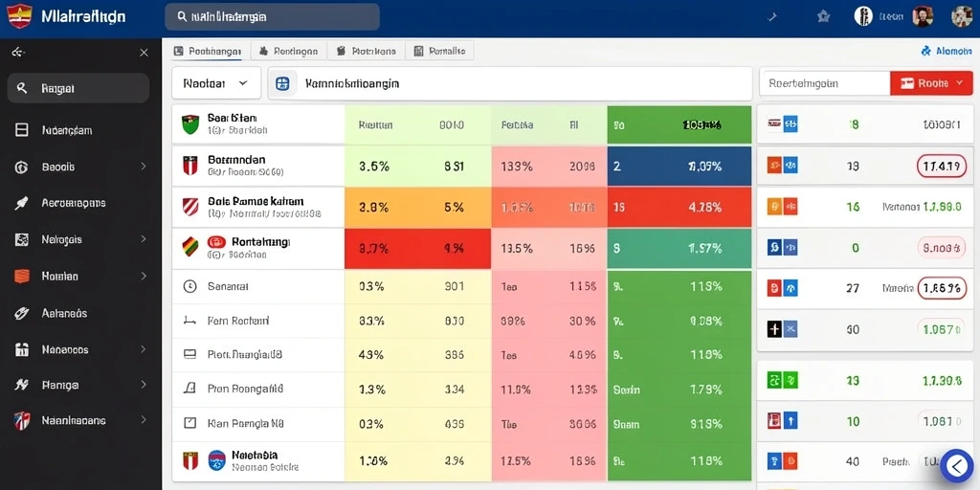Expand the Baodis sidebar chevron
This screenshot has width=980, height=490.
[144, 167]
